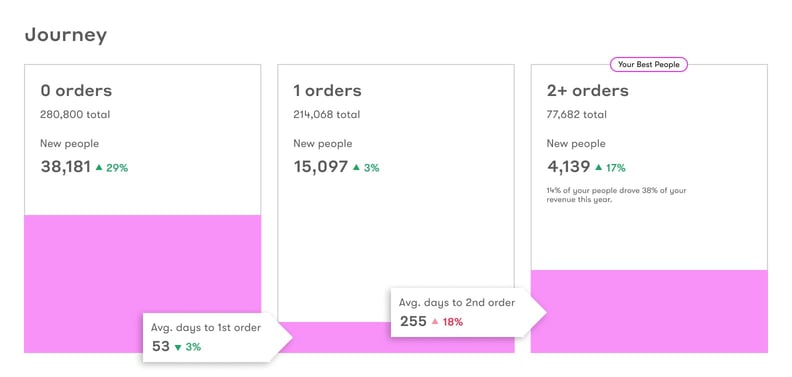Click the 280,800 total text
This screenshot has height=377, width=792.
click(75, 115)
